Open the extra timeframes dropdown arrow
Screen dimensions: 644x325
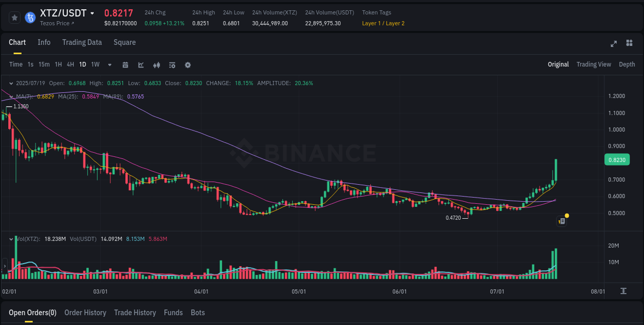point(109,64)
